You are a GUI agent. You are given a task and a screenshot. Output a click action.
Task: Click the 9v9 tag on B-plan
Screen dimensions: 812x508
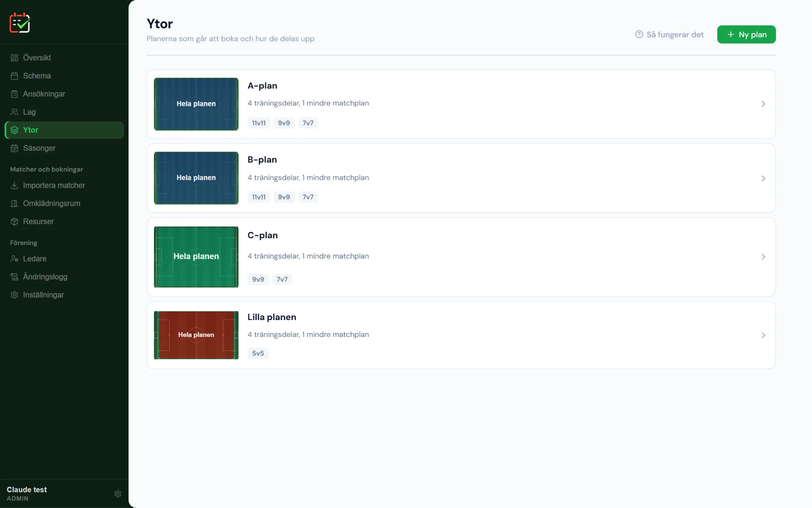click(x=284, y=197)
